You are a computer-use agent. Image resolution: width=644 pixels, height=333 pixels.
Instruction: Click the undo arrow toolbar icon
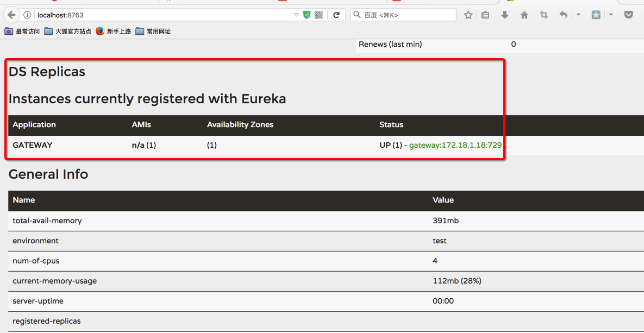[x=564, y=15]
